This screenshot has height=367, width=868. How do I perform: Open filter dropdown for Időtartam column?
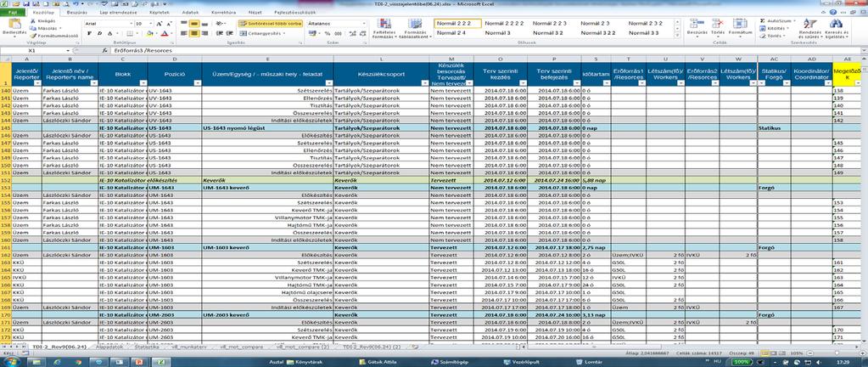[x=606, y=83]
